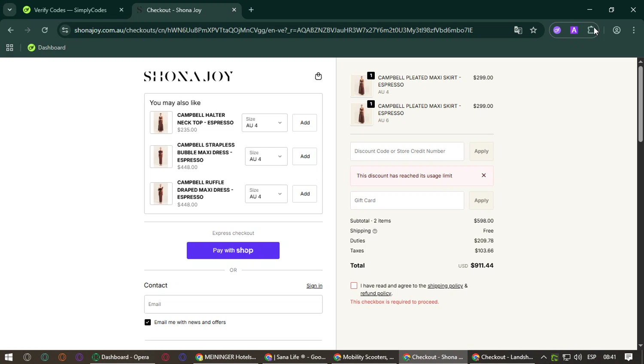Click the taskbar clock showing 08:41
This screenshot has height=364, width=644.
(610, 357)
